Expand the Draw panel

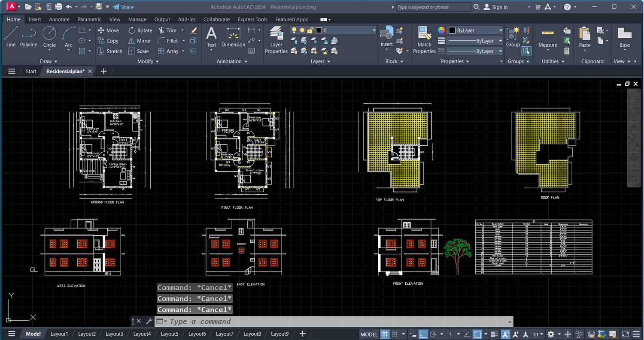tap(49, 61)
